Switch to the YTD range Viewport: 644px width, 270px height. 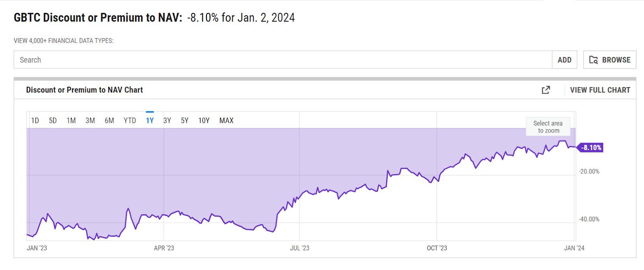click(x=130, y=121)
